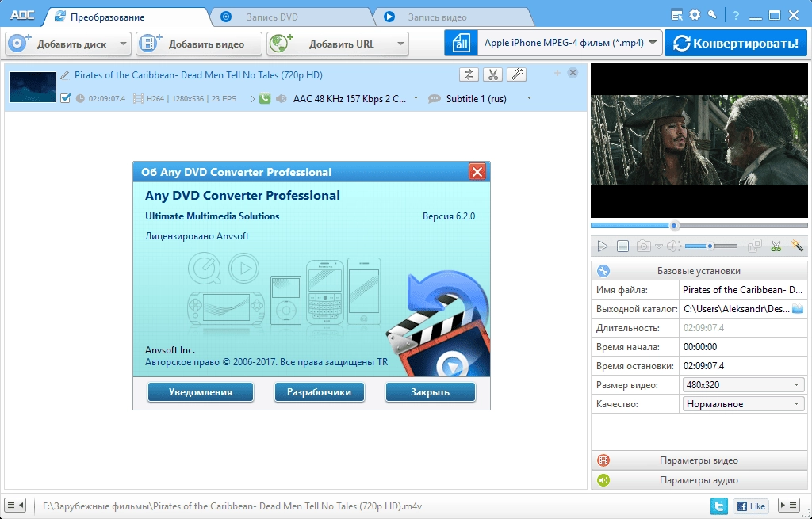The width and height of the screenshot is (812, 519).
Task: Click the preview seek slider handle
Action: (674, 226)
